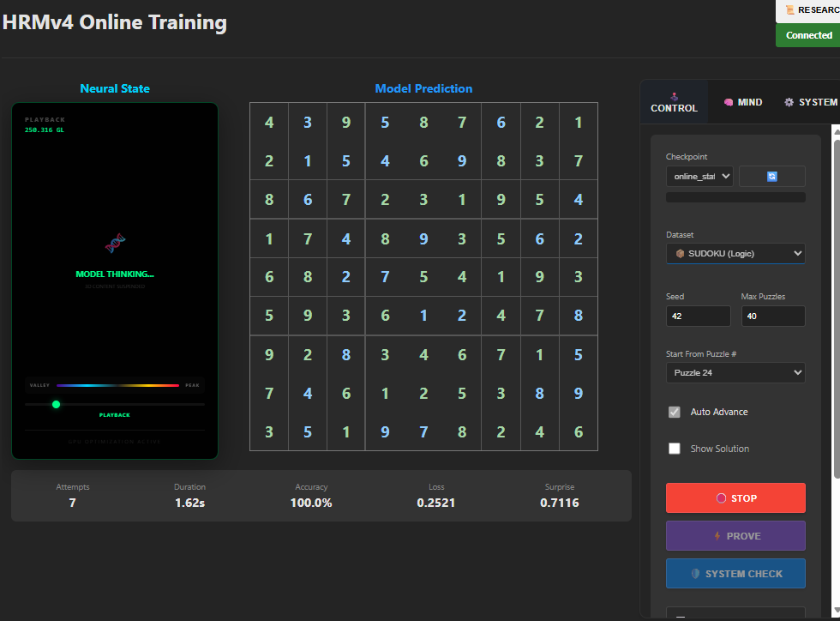The height and width of the screenshot is (621, 840).
Task: Click the stop circle icon on STOP button
Action: pyautogui.click(x=721, y=498)
